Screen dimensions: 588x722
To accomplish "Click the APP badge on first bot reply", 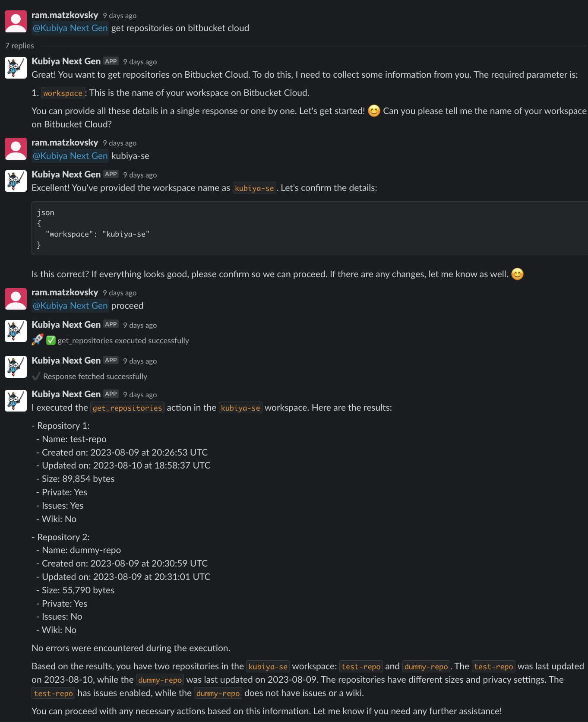I will click(111, 61).
